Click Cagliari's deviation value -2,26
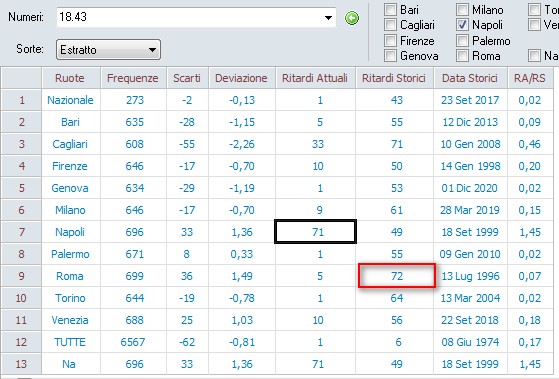The width and height of the screenshot is (559, 379). click(x=242, y=144)
